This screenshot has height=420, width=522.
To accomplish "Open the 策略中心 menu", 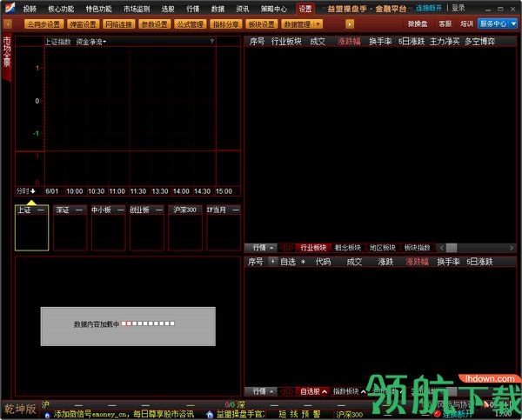I will 274,9.
